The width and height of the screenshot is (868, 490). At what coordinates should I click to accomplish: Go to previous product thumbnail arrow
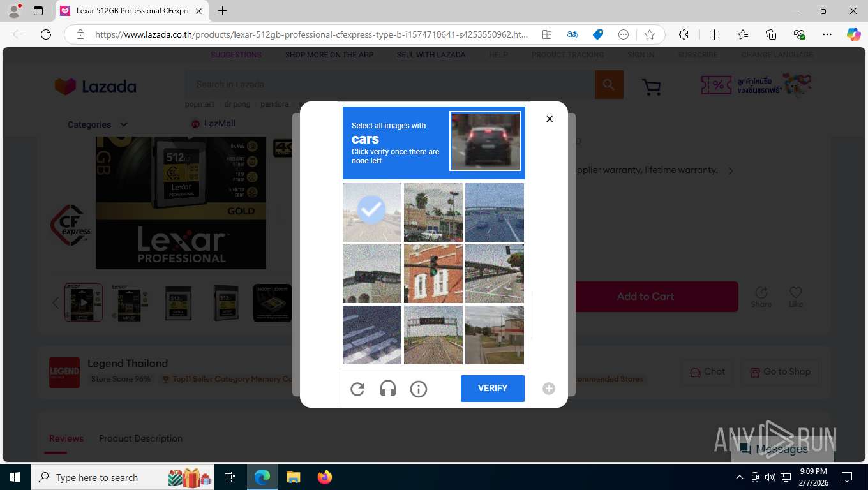(56, 303)
